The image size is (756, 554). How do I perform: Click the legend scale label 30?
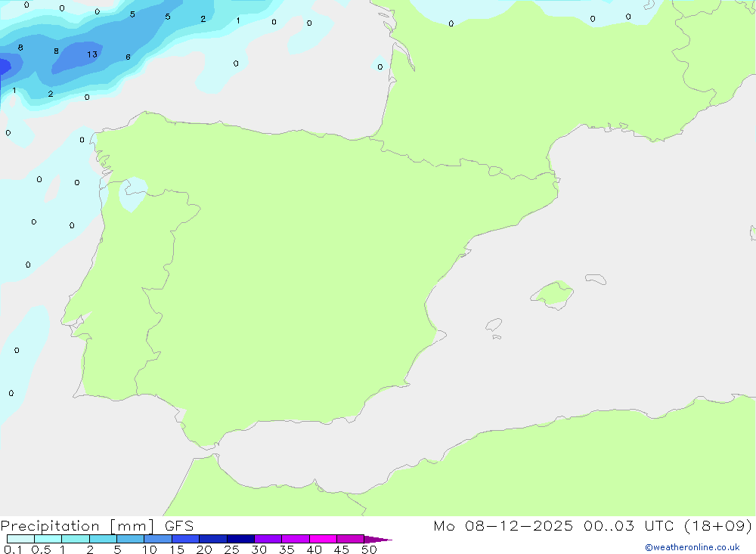(x=259, y=549)
